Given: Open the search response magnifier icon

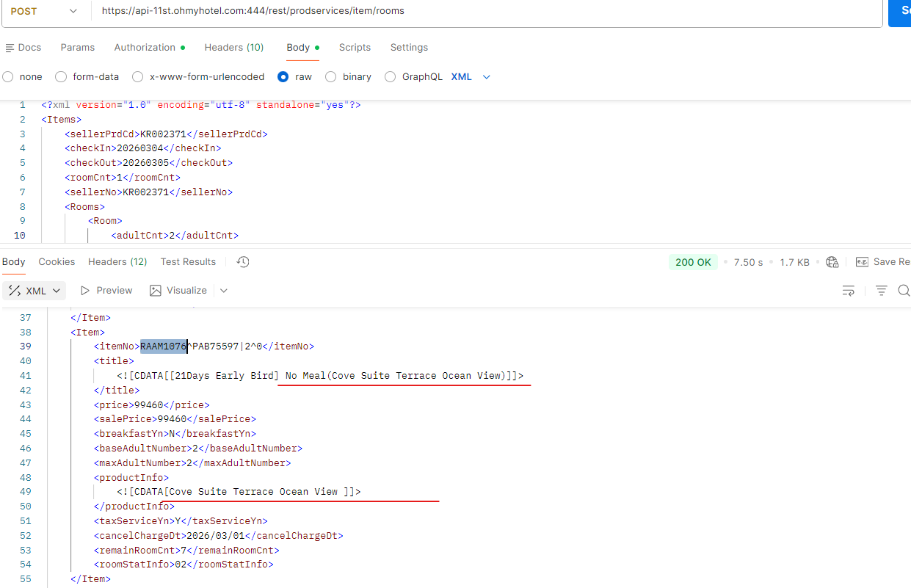Looking at the screenshot, I should pyautogui.click(x=904, y=291).
